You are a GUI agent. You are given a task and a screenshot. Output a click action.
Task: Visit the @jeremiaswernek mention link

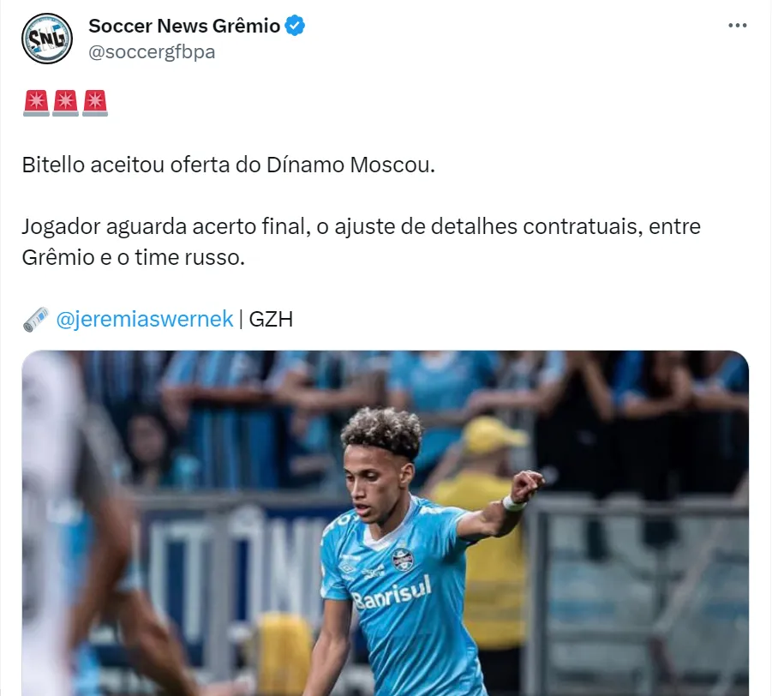(145, 319)
